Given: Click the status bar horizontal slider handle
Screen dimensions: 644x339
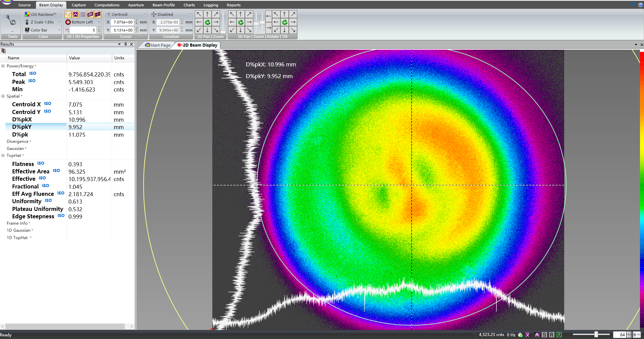Looking at the screenshot, I should click(596, 335).
